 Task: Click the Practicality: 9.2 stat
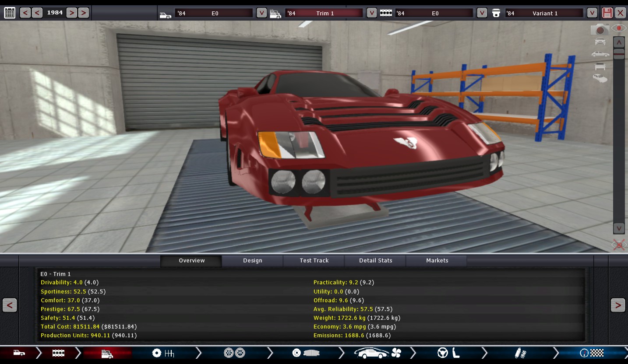coord(344,283)
